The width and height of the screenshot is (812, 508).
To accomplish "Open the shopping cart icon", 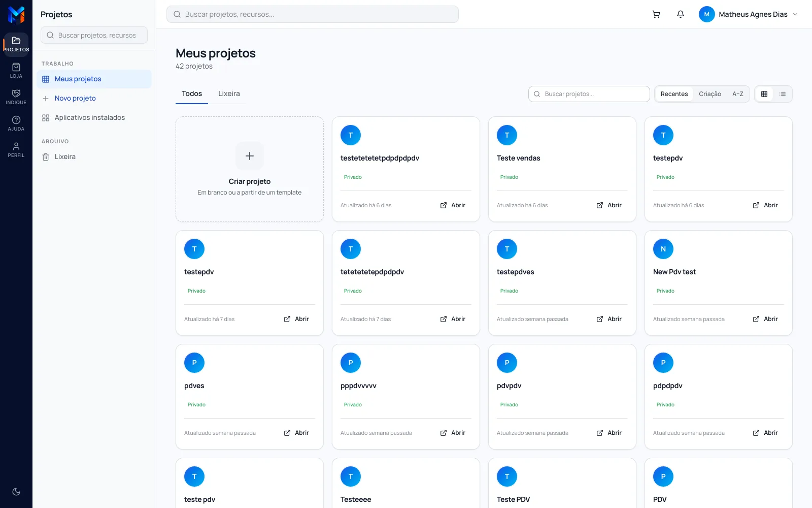I will point(656,14).
